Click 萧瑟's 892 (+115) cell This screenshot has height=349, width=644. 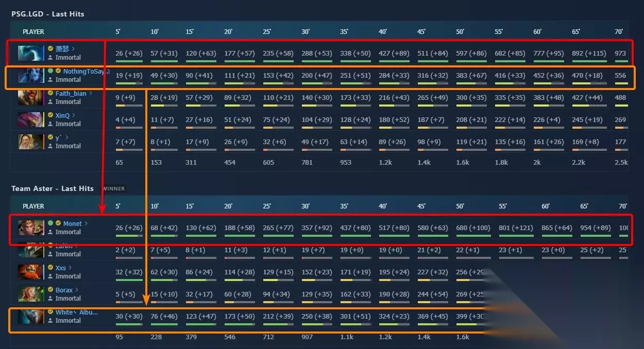click(x=589, y=53)
